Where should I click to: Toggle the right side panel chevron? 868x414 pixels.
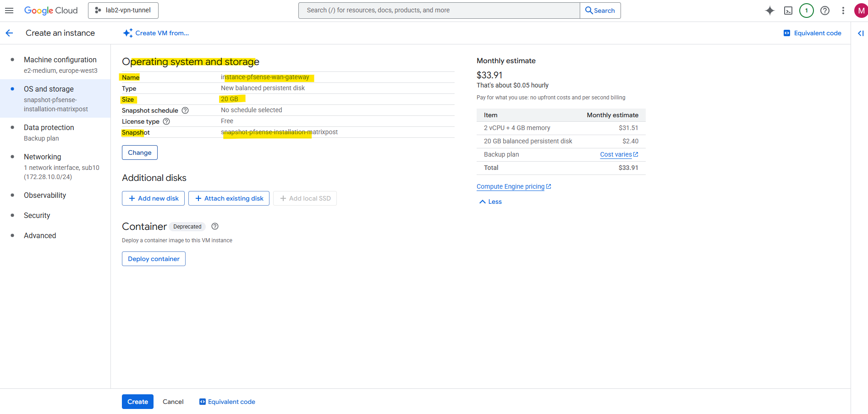coord(861,33)
